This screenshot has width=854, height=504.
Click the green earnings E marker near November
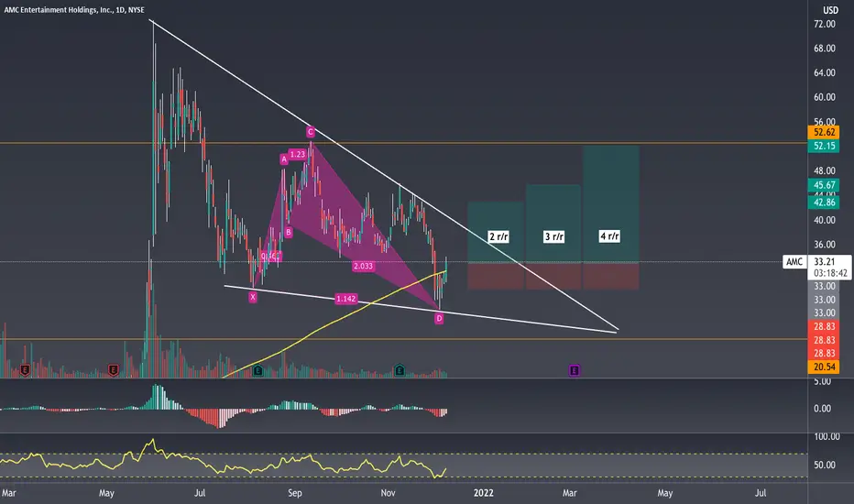tap(400, 370)
